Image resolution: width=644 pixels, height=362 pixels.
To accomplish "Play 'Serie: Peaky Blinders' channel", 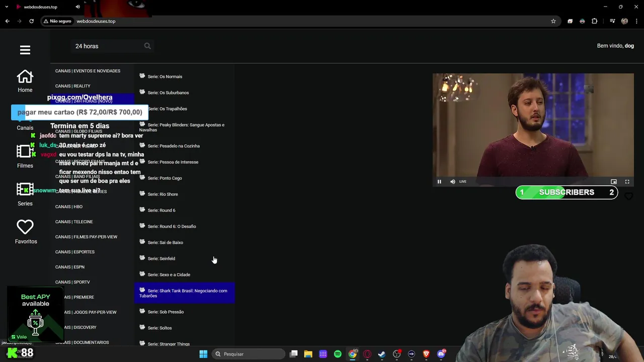I will click(184, 127).
